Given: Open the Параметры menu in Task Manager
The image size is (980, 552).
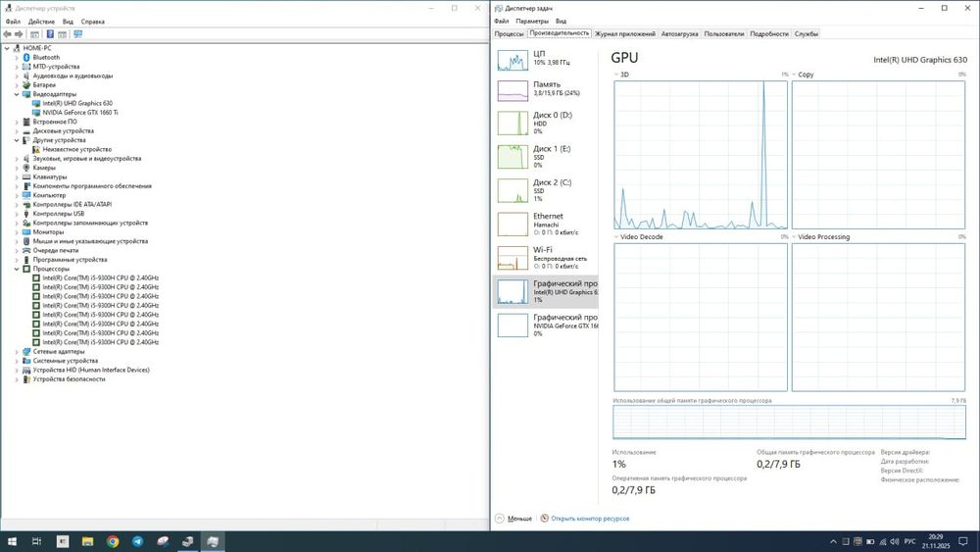Looking at the screenshot, I should click(x=532, y=22).
